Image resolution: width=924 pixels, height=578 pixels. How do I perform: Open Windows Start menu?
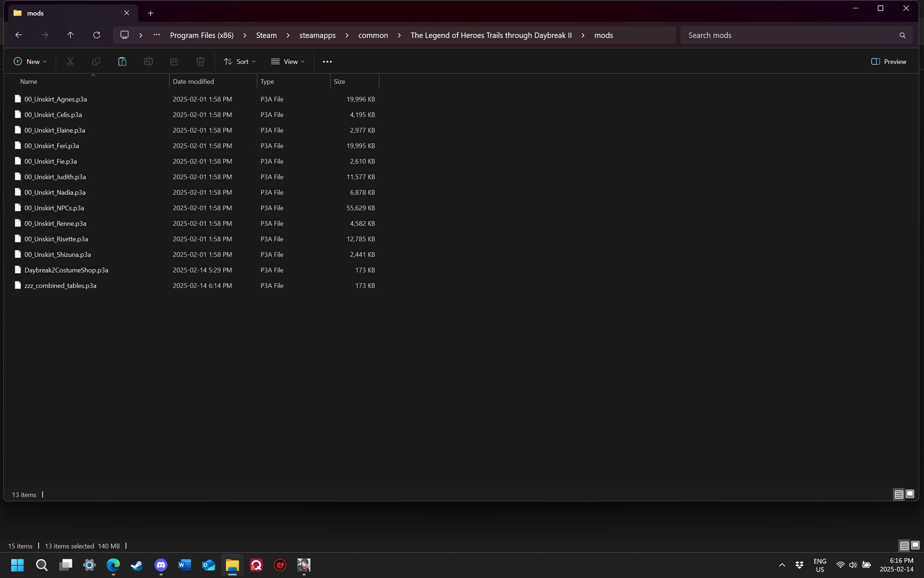click(x=17, y=565)
